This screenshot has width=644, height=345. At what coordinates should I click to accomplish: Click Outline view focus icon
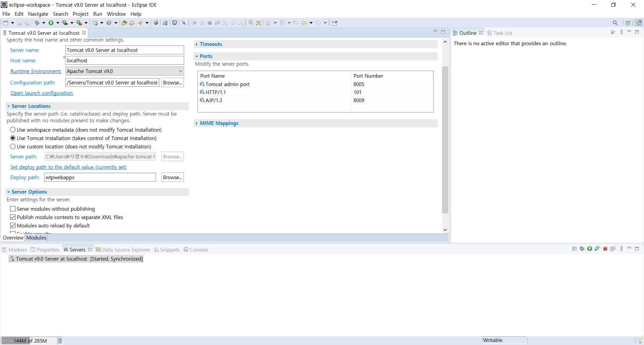pyautogui.click(x=613, y=32)
